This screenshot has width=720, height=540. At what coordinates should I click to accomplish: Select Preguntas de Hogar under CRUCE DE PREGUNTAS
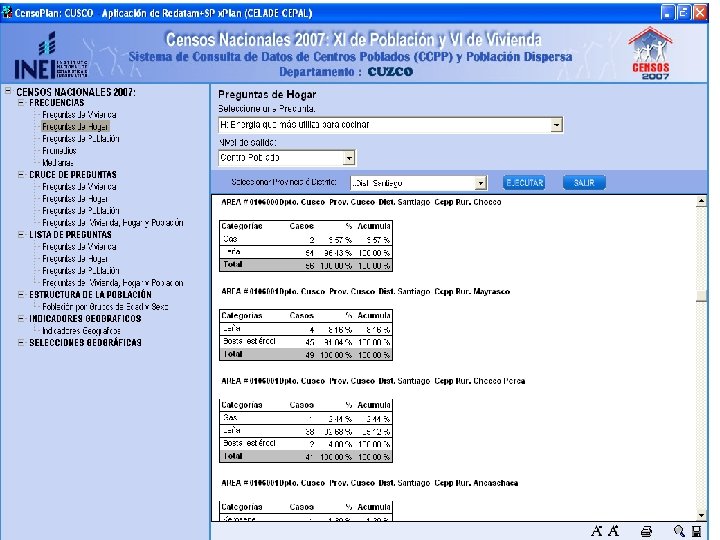click(75, 199)
